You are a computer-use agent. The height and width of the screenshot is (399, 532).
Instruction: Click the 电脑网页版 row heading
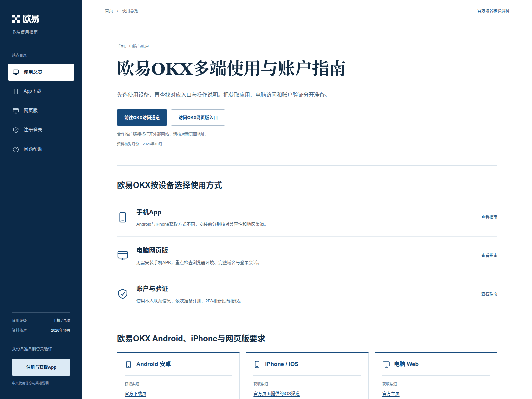(152, 250)
